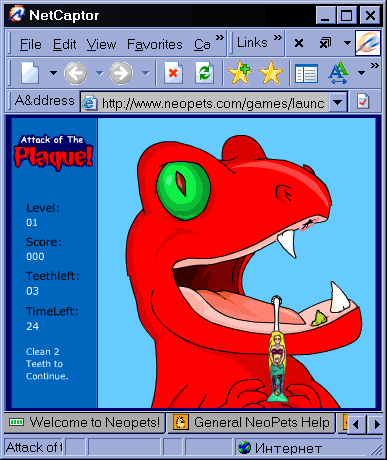Open the Favorites menu
387x460 pixels.
tap(155, 44)
